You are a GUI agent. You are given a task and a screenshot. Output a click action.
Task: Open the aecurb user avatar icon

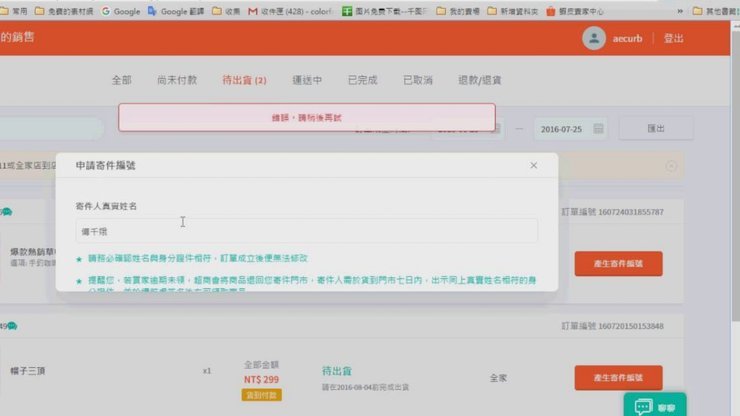point(594,38)
